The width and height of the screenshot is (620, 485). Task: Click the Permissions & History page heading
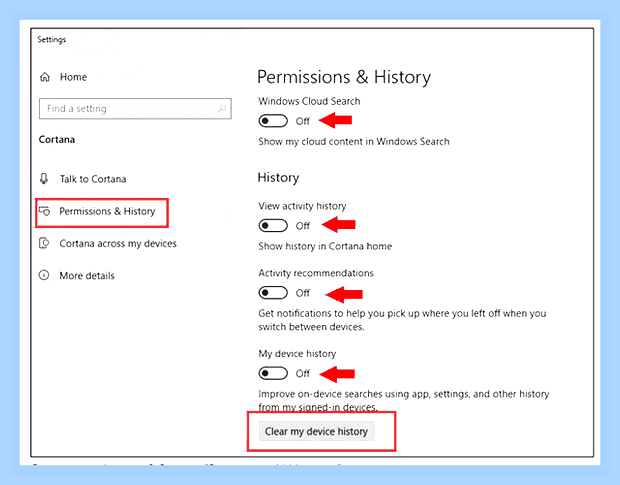(344, 77)
